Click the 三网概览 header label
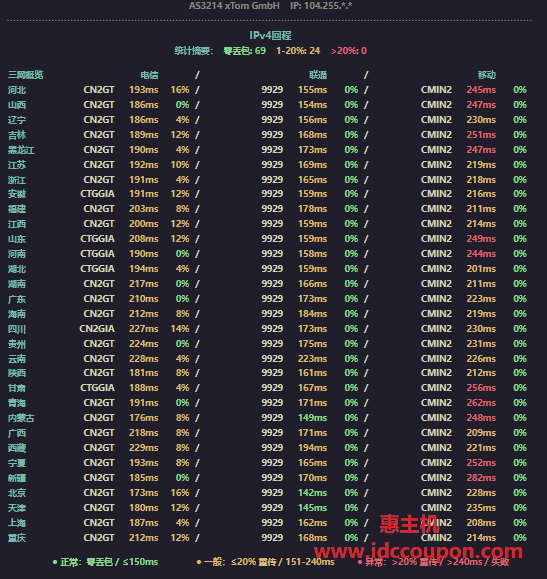Image resolution: width=547 pixels, height=579 pixels. 25,75
